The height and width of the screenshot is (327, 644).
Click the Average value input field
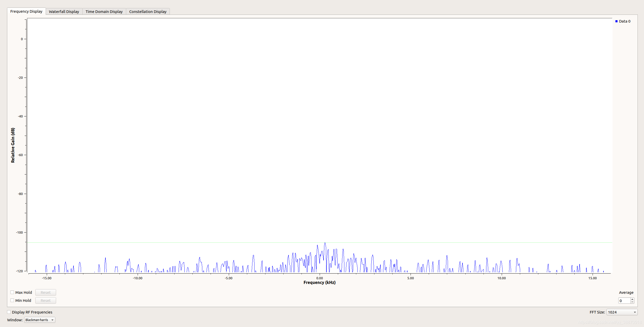coord(624,301)
